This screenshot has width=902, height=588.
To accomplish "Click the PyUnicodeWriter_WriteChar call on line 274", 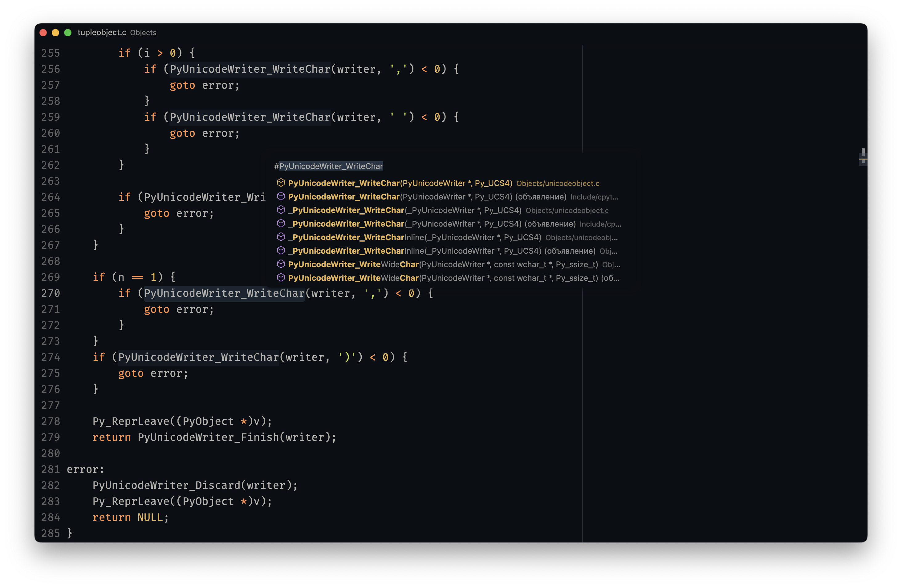I will coord(199,357).
